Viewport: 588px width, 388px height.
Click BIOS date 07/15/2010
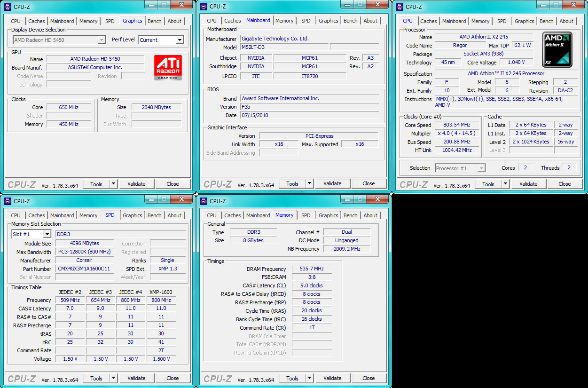(309, 115)
